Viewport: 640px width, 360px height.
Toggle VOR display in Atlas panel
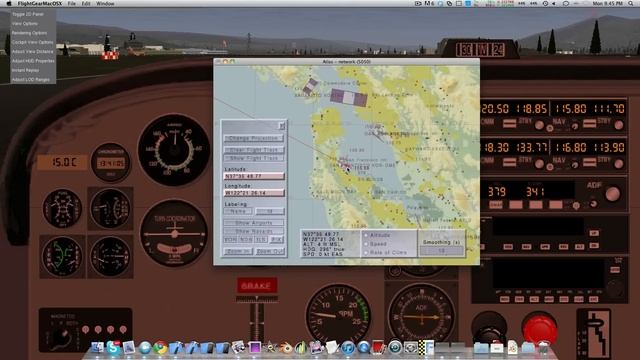(231, 240)
